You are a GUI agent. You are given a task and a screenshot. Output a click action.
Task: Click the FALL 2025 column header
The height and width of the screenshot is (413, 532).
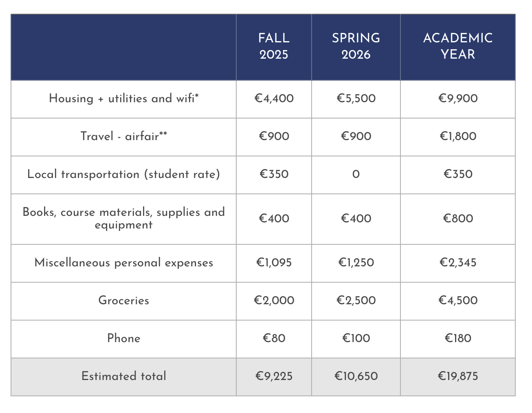(x=274, y=46)
